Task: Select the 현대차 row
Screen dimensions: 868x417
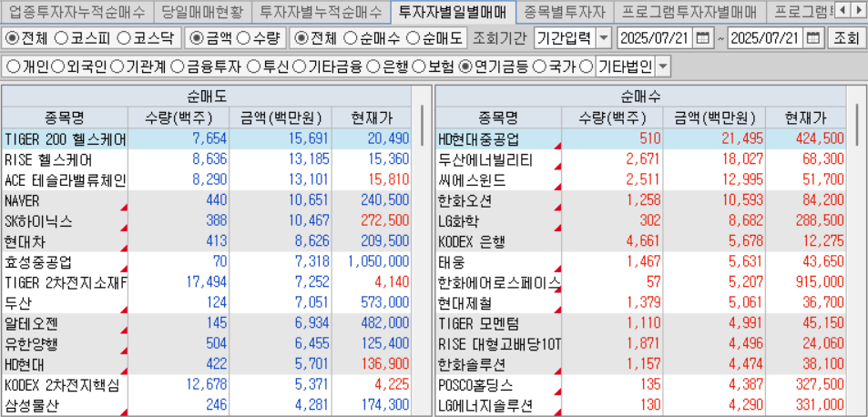Action: click(x=206, y=241)
